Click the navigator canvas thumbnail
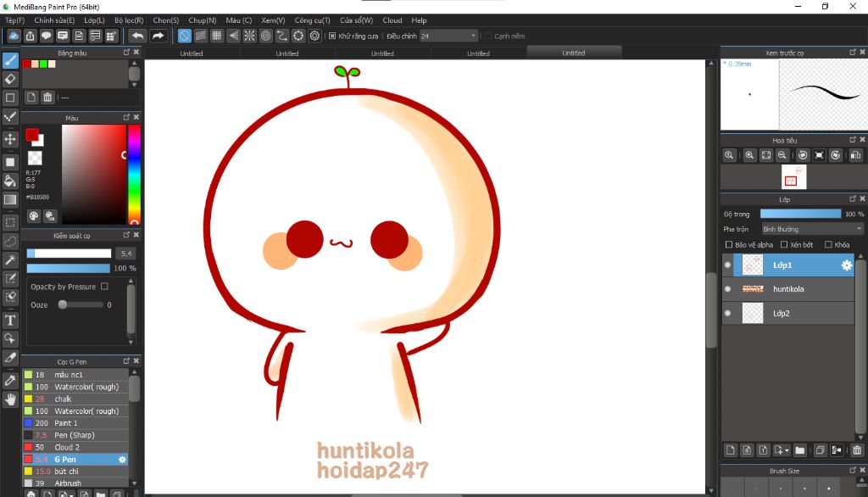The image size is (868, 497). pos(793,177)
